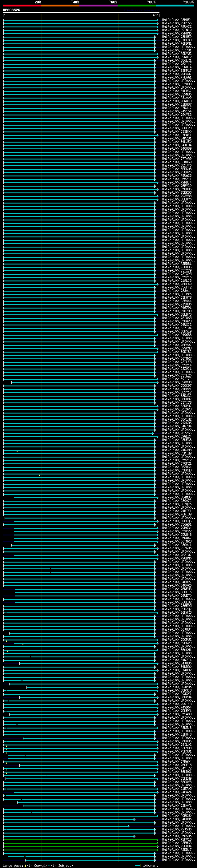Select hit label UniRef100_Q7QFZ1
The image size is (197, 868).
[176, 463]
